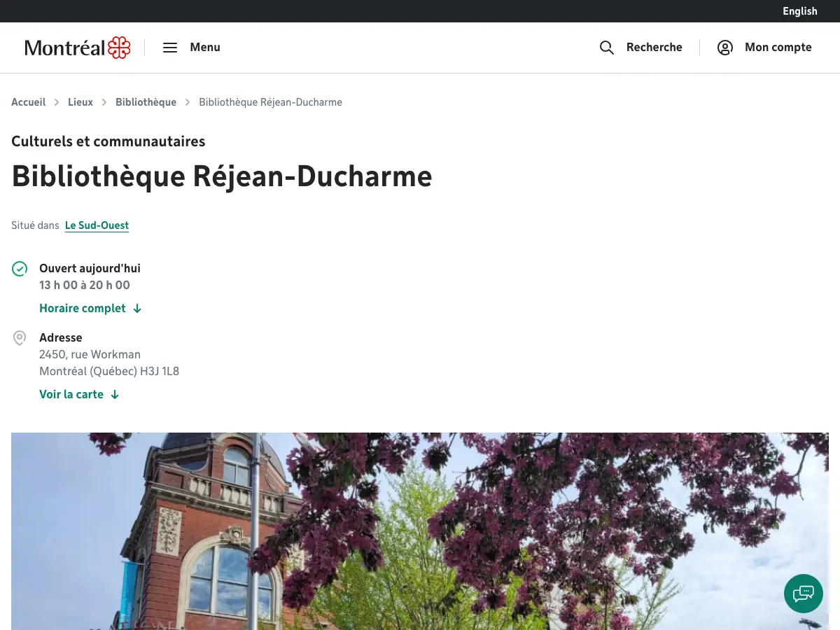Click the Menu label
840x630 pixels.
(205, 48)
